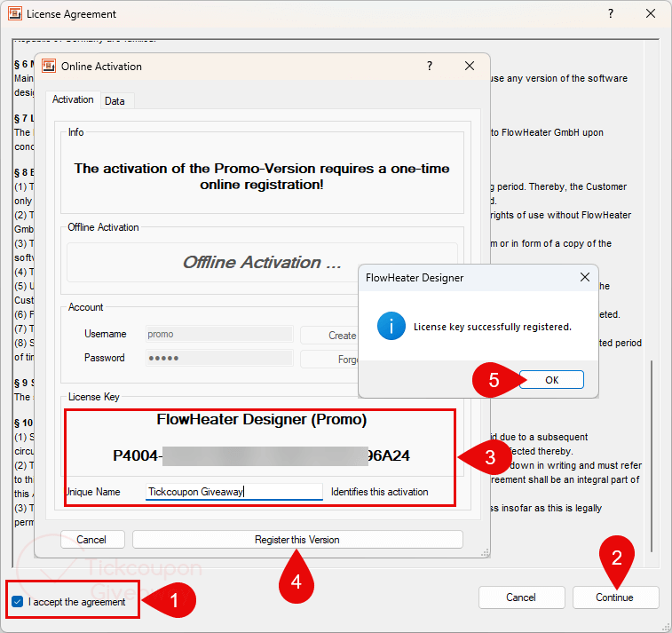
Task: Close the FlowHeater Designer message box
Action: (585, 277)
